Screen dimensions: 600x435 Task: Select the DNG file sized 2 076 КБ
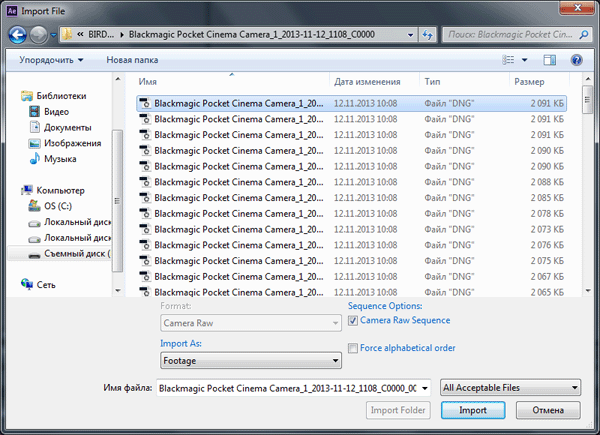(x=351, y=245)
